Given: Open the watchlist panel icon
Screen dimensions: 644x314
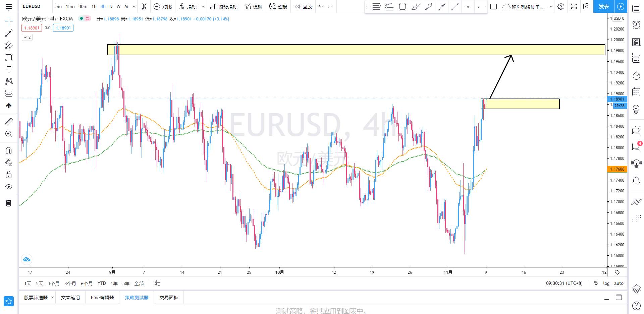Looking at the screenshot, I should click(636, 8).
